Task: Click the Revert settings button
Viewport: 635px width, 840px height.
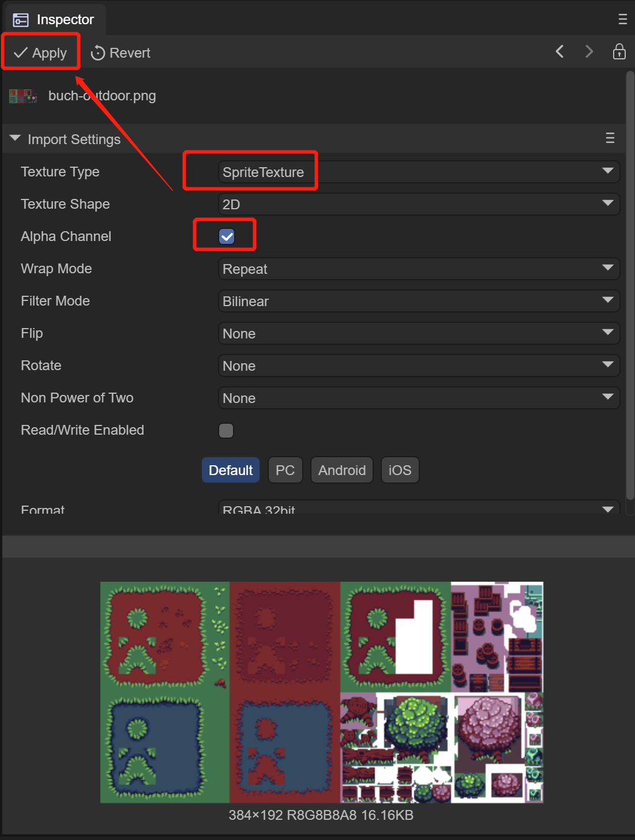Action: [121, 53]
